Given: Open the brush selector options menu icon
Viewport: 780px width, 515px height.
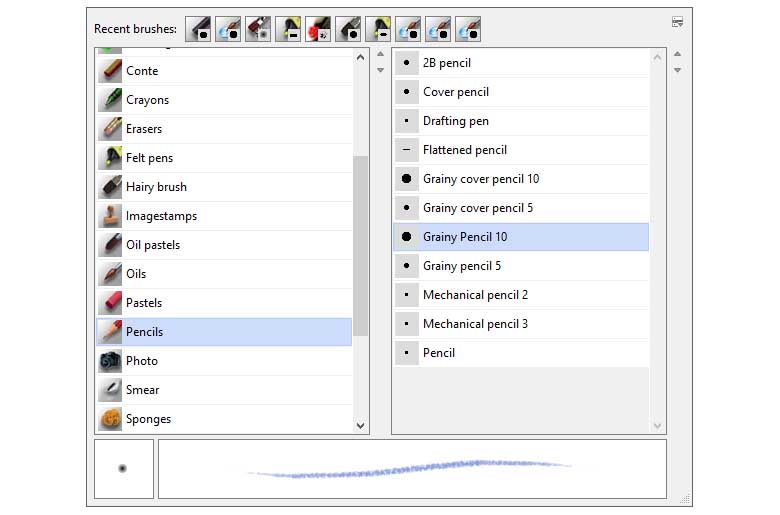Looking at the screenshot, I should (x=677, y=22).
